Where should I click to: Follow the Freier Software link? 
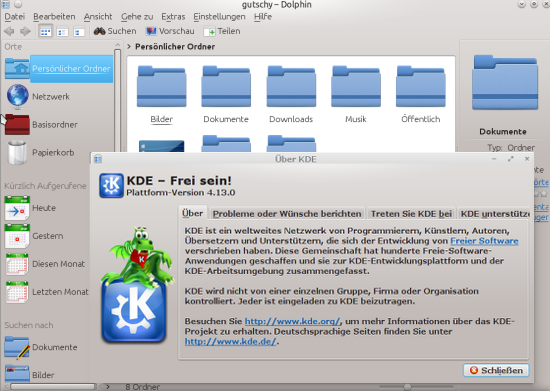(x=484, y=241)
